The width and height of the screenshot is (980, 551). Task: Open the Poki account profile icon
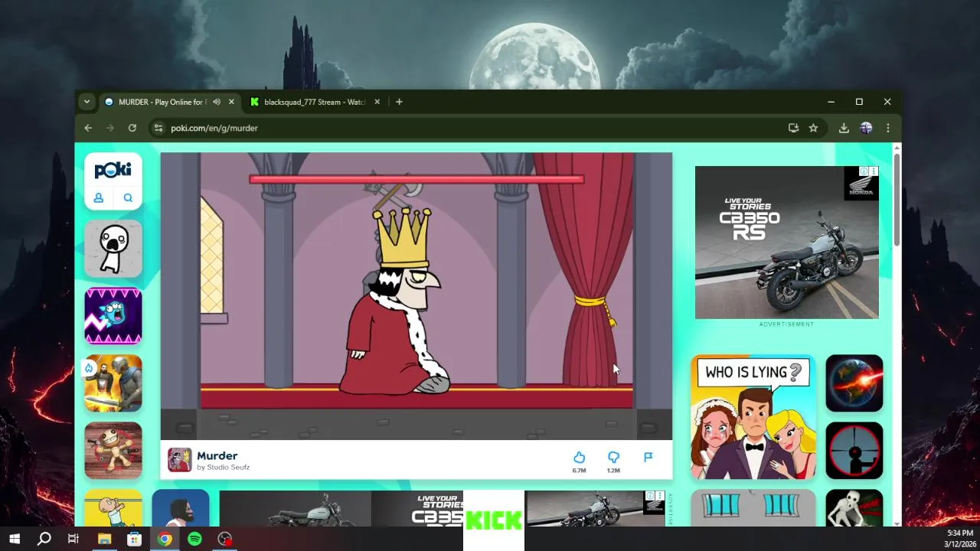click(99, 198)
